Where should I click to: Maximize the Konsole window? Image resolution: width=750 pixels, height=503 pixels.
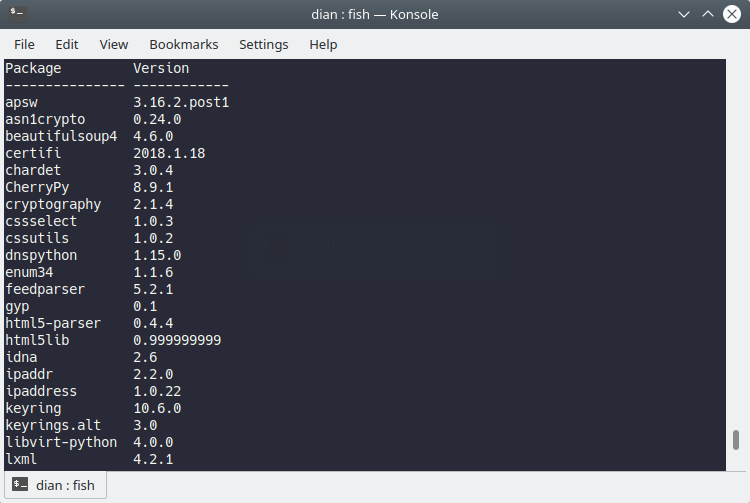[708, 15]
